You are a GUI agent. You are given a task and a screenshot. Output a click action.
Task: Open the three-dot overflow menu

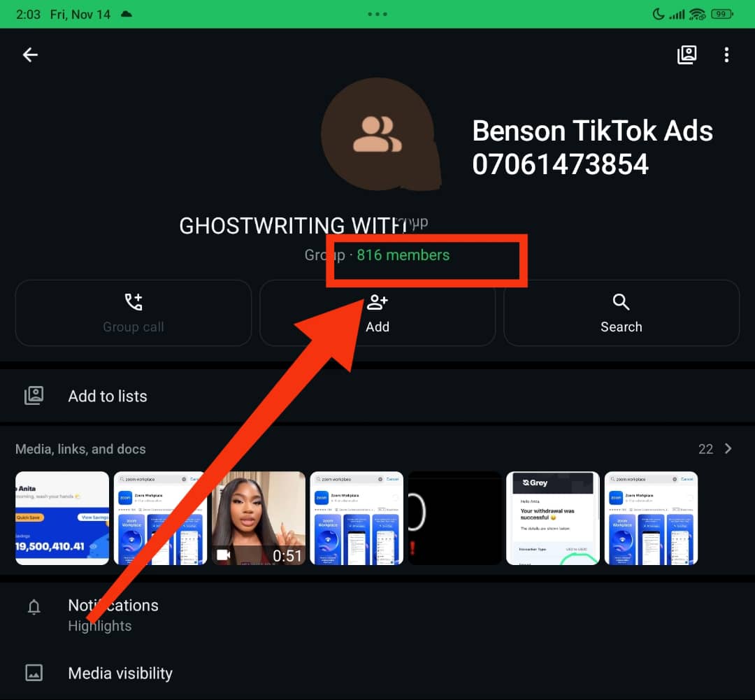(x=727, y=55)
